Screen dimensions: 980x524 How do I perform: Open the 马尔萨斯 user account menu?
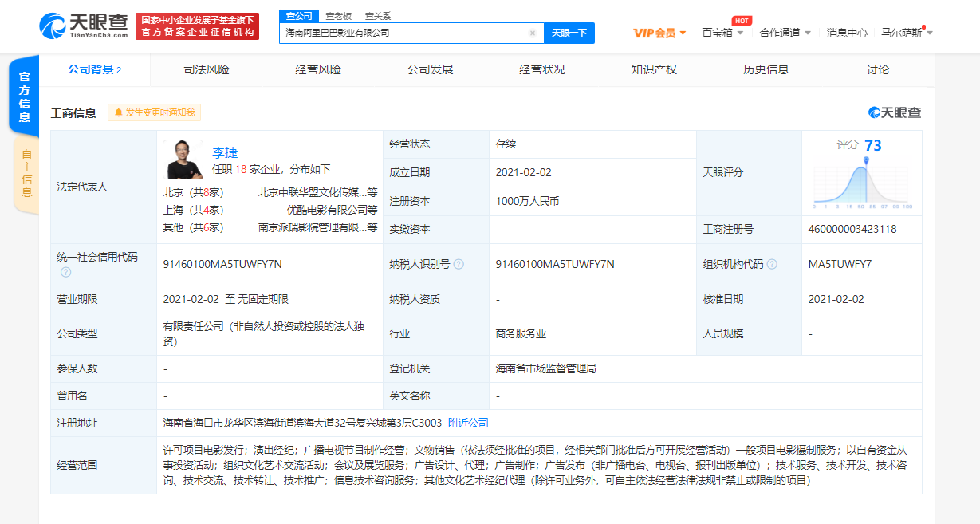pos(907,33)
